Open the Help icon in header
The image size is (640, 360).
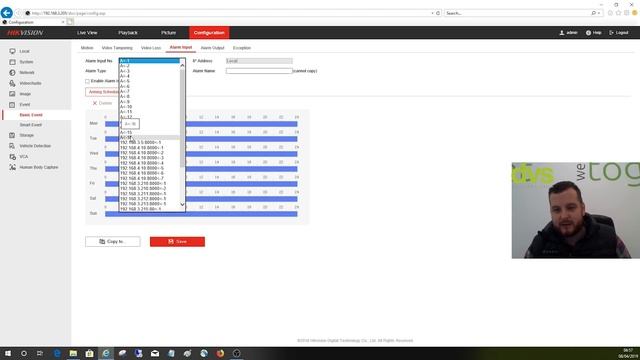pyautogui.click(x=588, y=33)
